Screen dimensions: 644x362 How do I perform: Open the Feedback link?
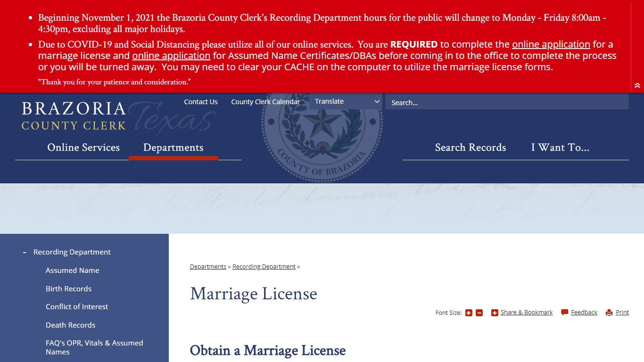coord(584,313)
